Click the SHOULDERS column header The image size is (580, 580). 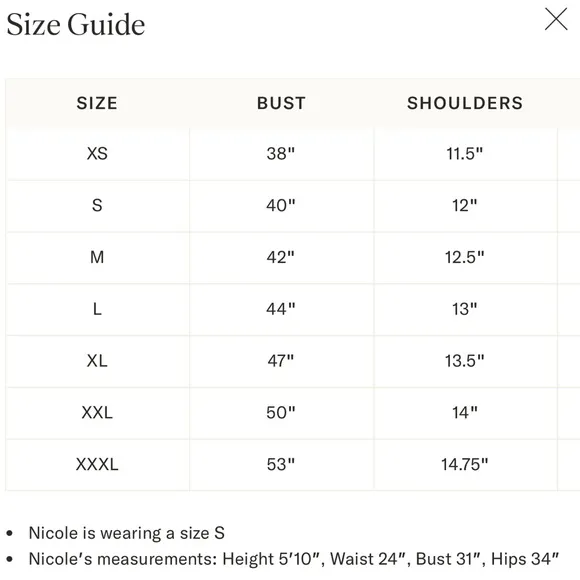coord(465,103)
